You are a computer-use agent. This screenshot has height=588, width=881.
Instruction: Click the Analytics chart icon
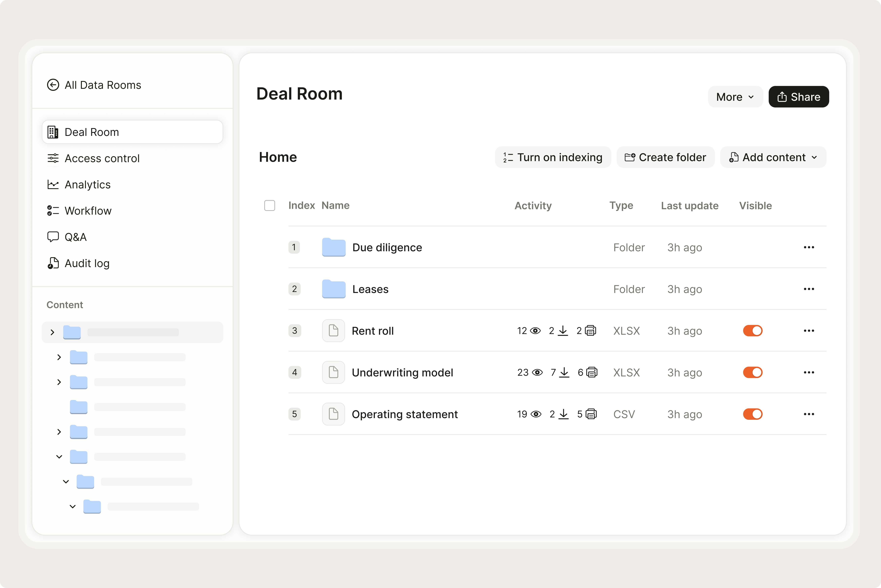point(53,185)
